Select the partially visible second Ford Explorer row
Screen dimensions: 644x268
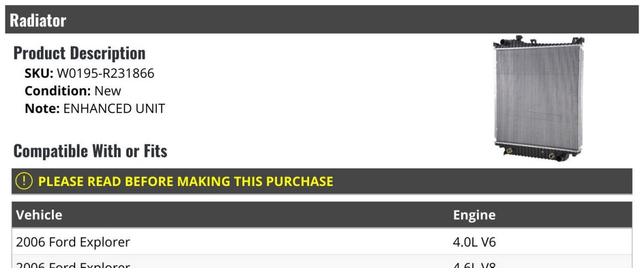322,262
